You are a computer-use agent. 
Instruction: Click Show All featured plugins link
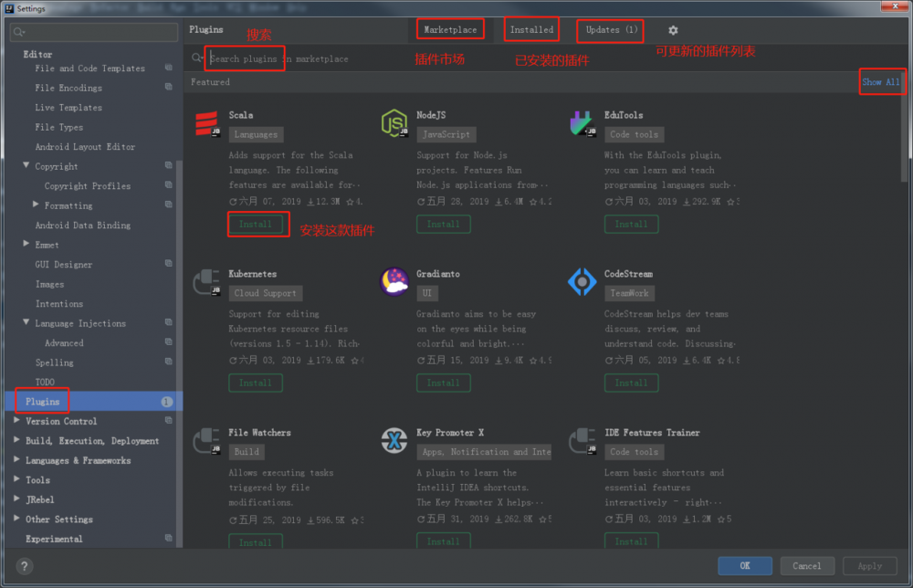[881, 82]
